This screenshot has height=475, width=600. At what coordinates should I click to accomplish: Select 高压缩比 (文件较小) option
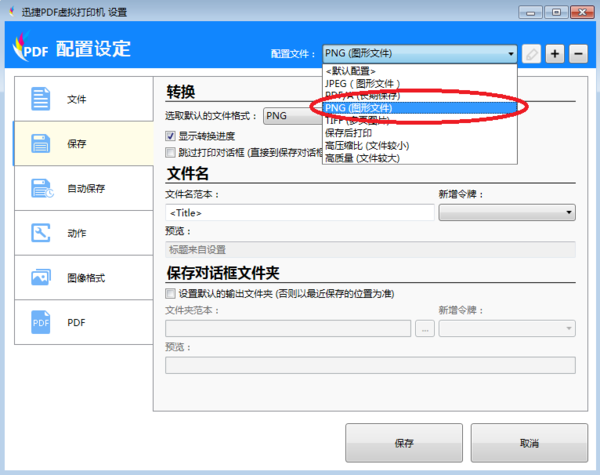pyautogui.click(x=420, y=145)
